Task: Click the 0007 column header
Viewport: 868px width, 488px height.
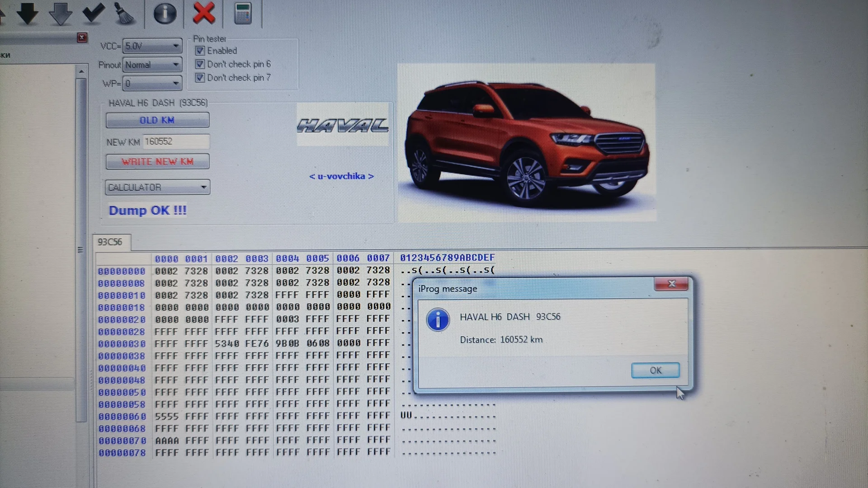Action: point(378,258)
